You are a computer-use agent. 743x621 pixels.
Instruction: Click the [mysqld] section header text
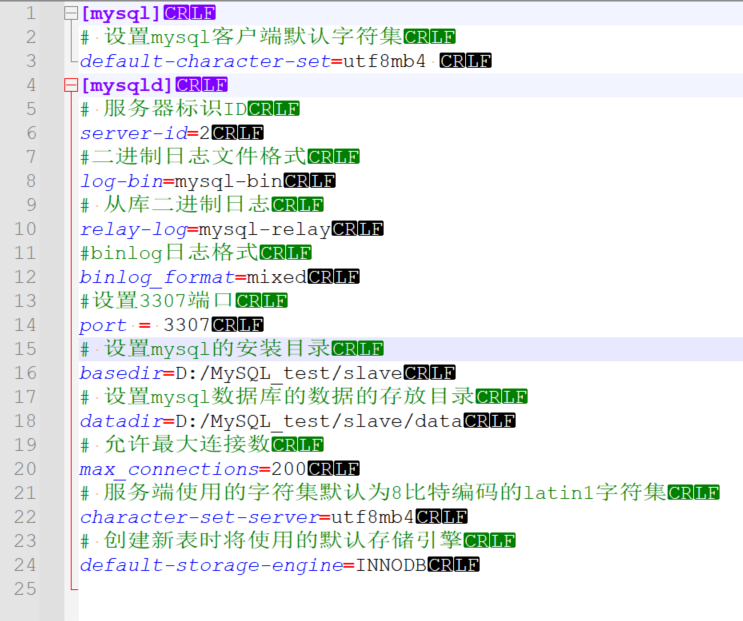[x=127, y=85]
